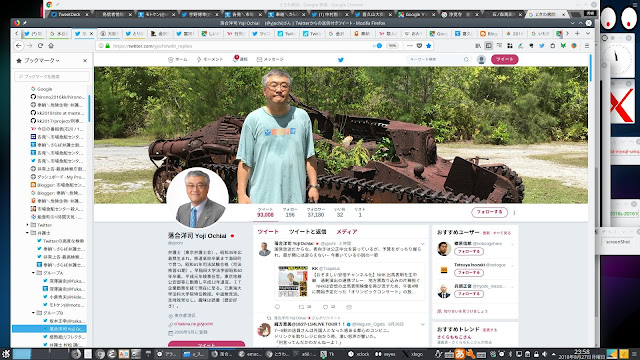The height and width of the screenshot is (360, 640).
Task: Open page actions three-dot menu in URL bar
Action: click(410, 46)
